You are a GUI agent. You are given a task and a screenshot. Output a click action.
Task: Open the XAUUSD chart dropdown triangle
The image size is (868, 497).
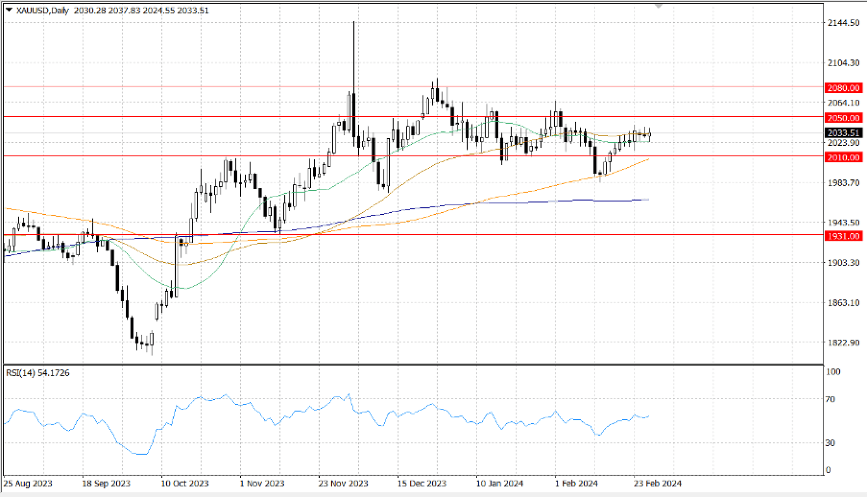tap(9, 10)
